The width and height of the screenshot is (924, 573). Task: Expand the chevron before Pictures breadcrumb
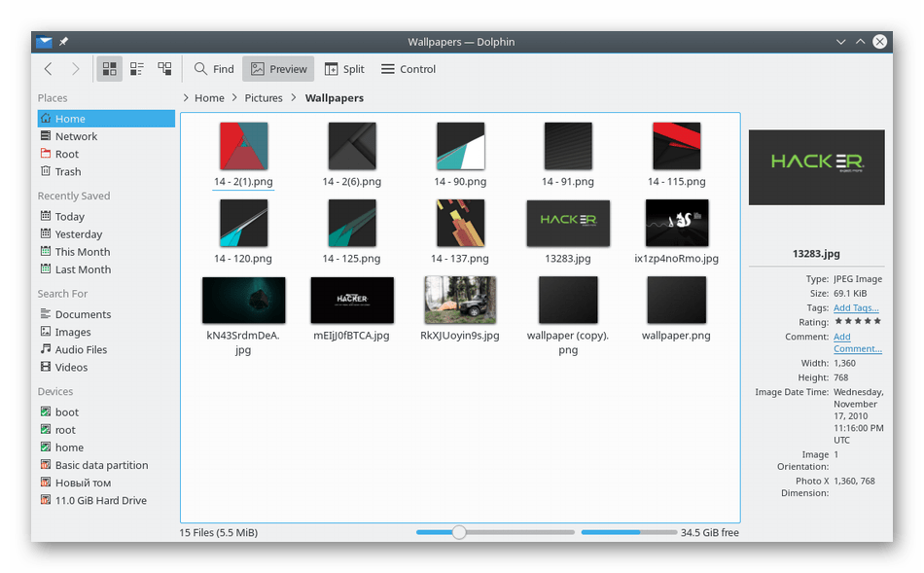[x=234, y=98]
